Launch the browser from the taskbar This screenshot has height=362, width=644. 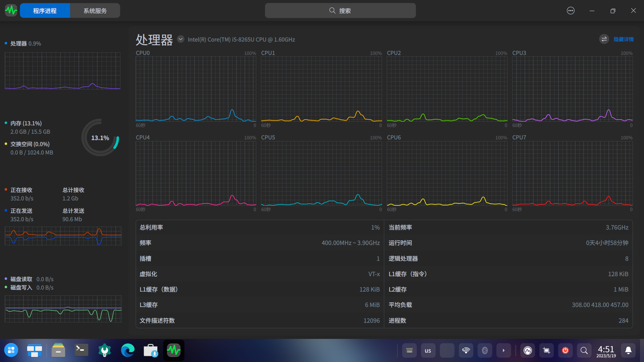click(127, 350)
